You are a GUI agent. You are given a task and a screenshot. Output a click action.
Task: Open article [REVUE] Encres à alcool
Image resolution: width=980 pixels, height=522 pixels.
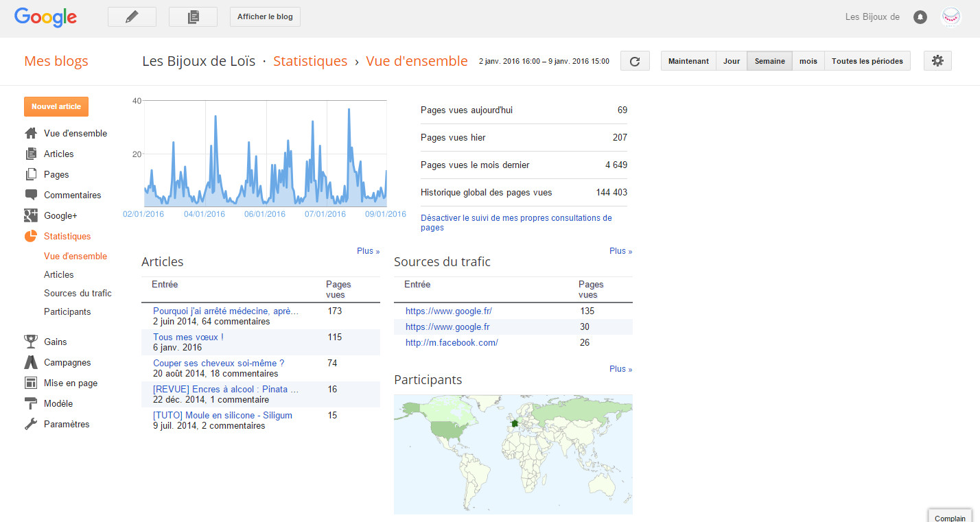[x=226, y=389]
